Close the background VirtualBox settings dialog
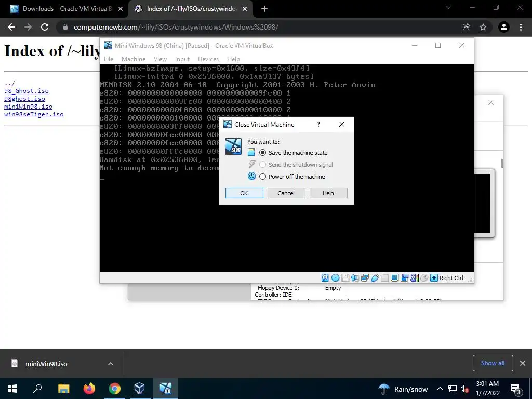532x399 pixels. point(490,102)
